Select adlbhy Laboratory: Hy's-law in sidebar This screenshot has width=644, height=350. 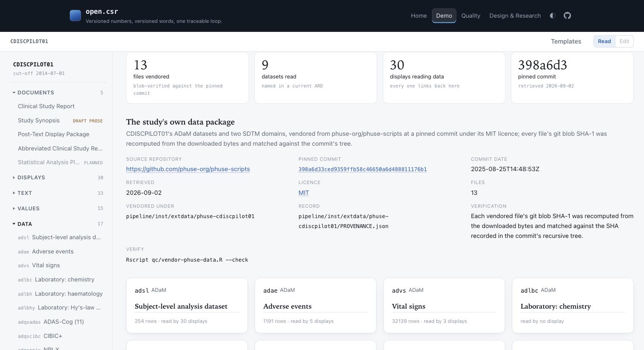click(x=60, y=308)
